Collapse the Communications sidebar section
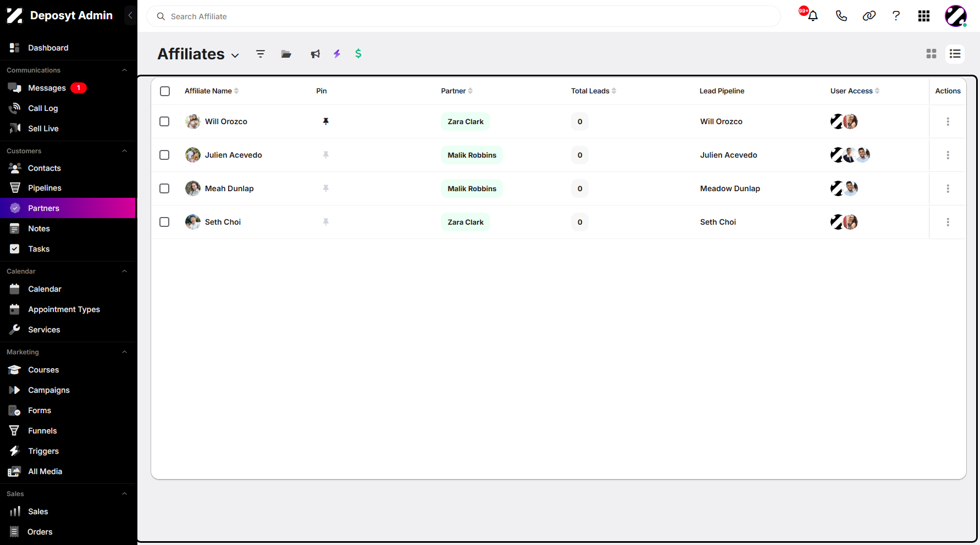980x545 pixels. [x=125, y=70]
